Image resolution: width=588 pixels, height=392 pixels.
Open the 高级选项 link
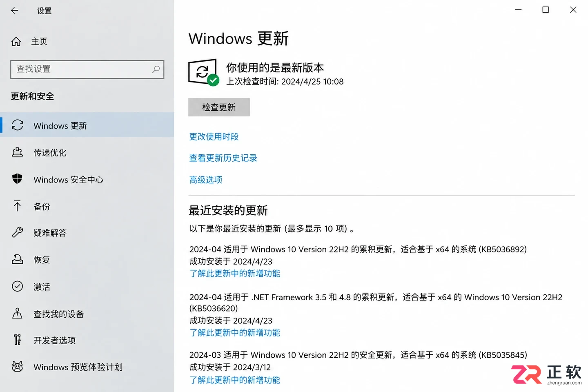(206, 180)
